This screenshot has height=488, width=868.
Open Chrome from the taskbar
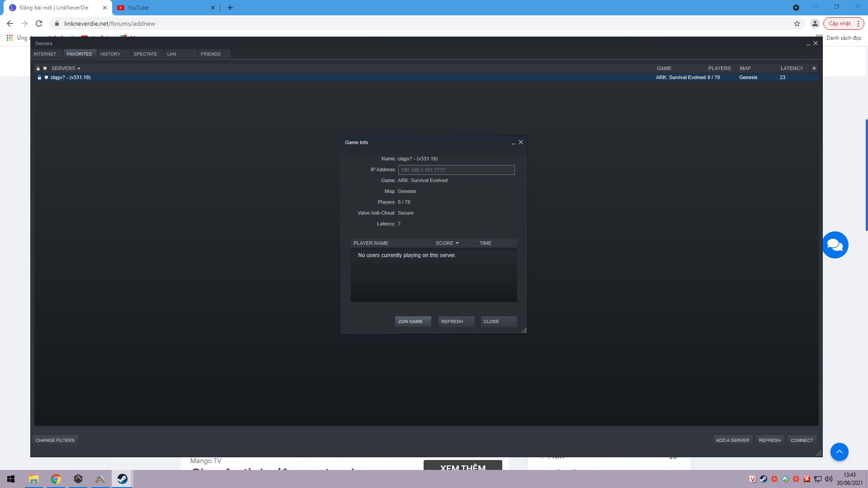[x=56, y=479]
